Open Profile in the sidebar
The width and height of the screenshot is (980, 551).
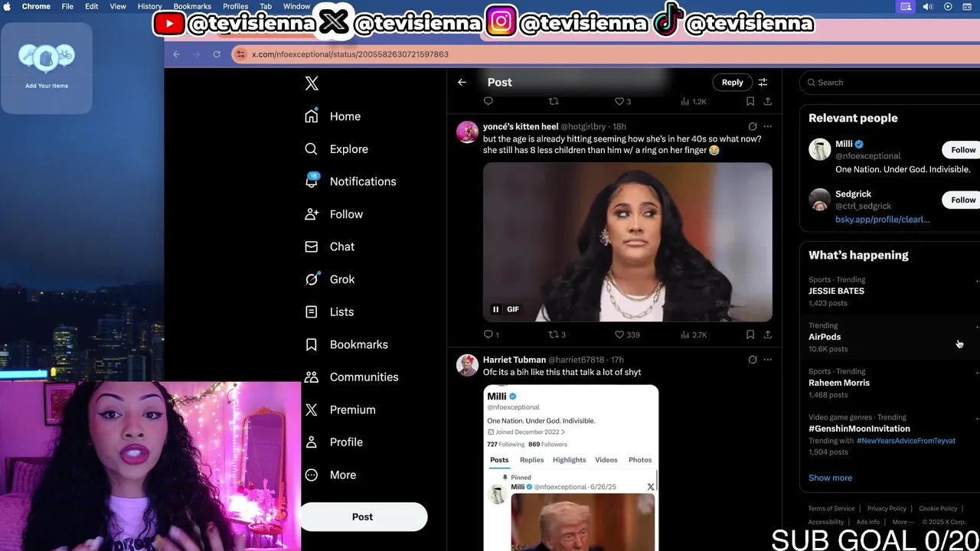333,442
